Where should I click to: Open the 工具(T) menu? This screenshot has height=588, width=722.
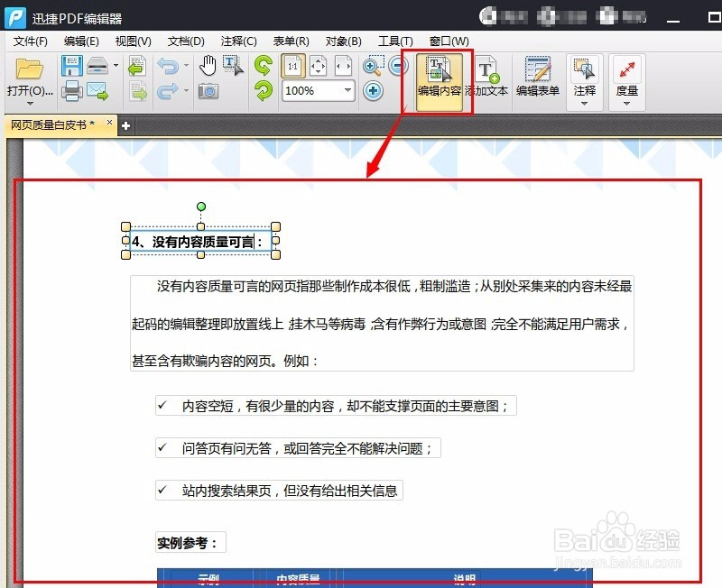[x=395, y=41]
